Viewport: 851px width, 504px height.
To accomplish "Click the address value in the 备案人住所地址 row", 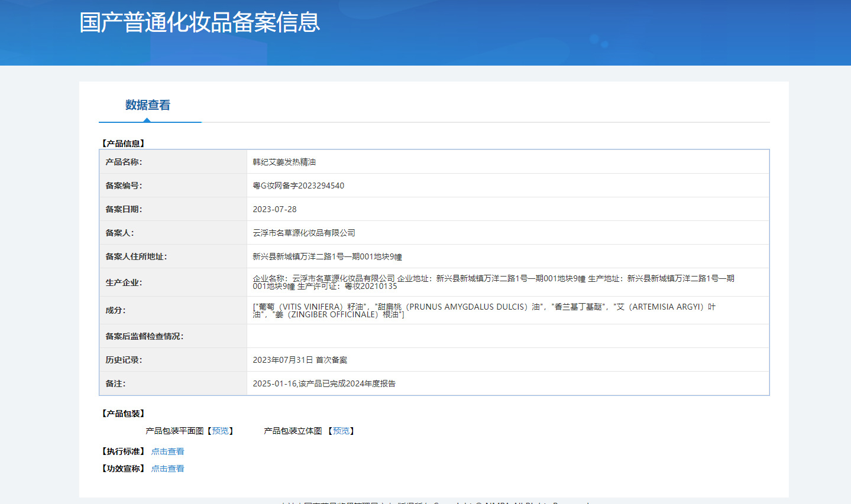I will coord(327,256).
